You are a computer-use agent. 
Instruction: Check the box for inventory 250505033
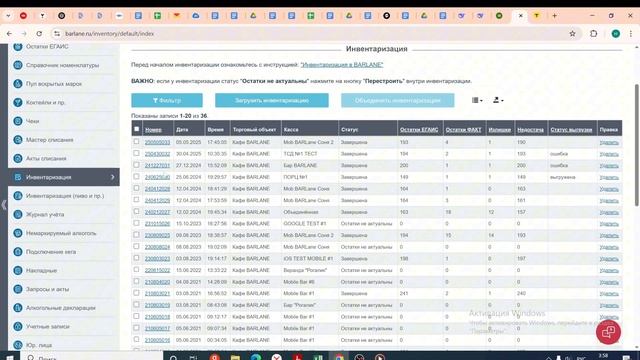click(136, 142)
